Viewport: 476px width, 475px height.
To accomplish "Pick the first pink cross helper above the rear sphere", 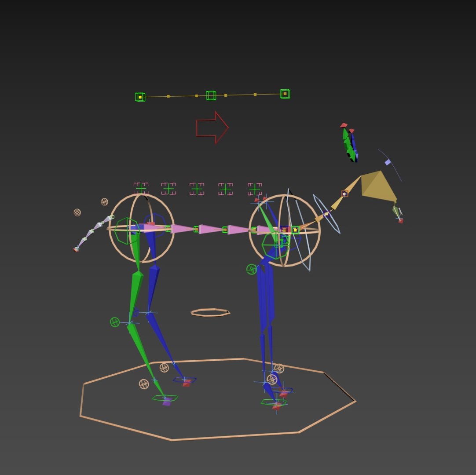I will coord(141,189).
